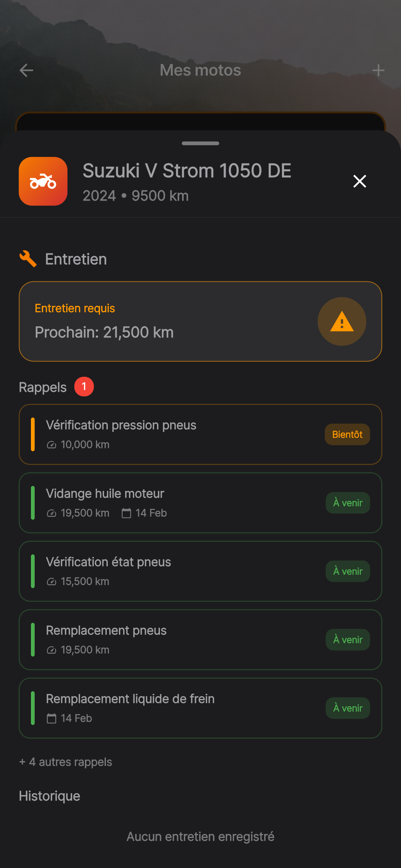Tap odometer icon next to 15,500 km

[51, 581]
